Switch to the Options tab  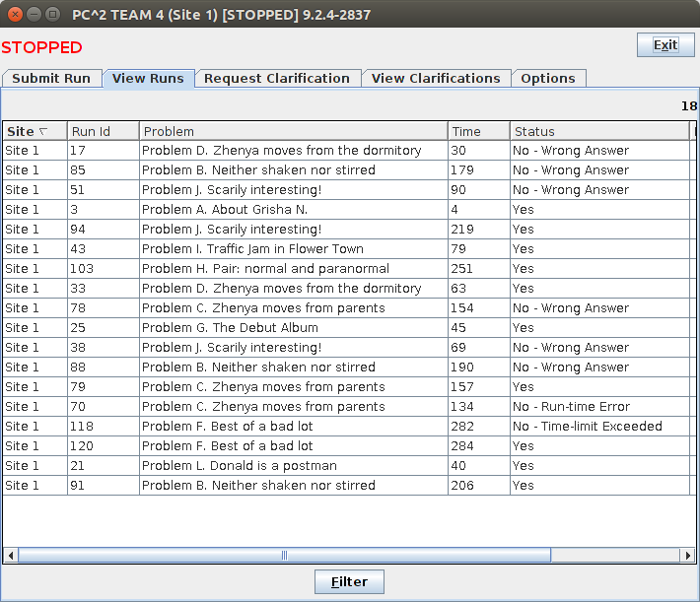click(x=548, y=79)
